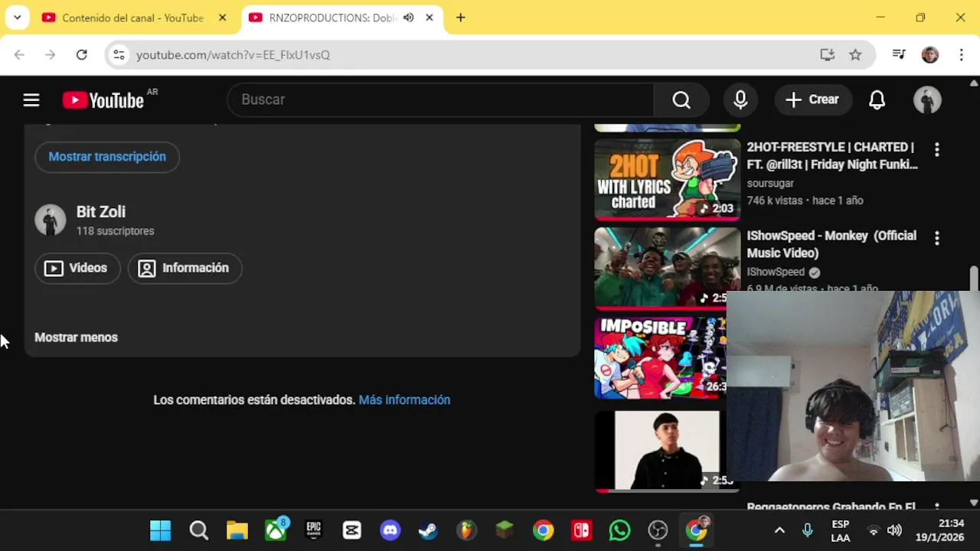Open OBS Studio from the taskbar
Image resolution: width=980 pixels, height=551 pixels.
point(658,530)
